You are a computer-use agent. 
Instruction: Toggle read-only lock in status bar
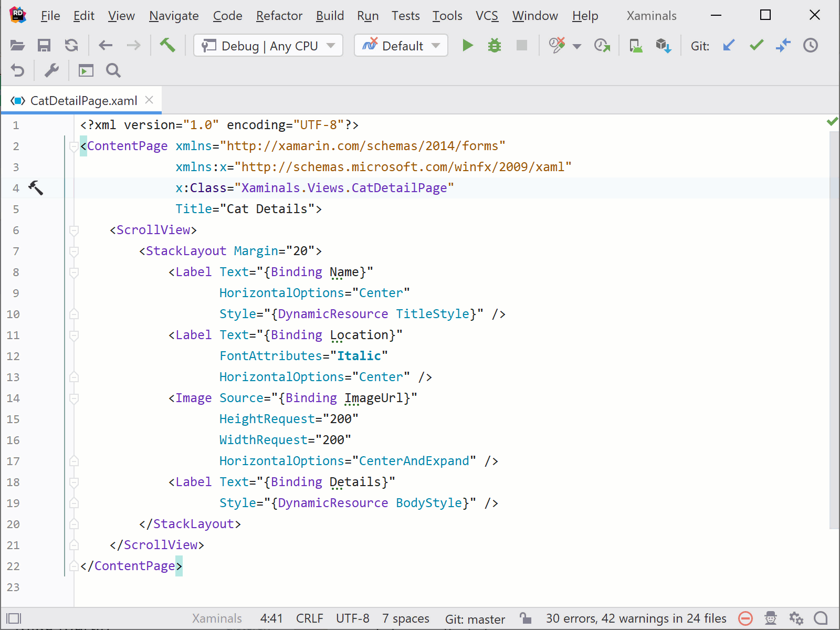[525, 618]
